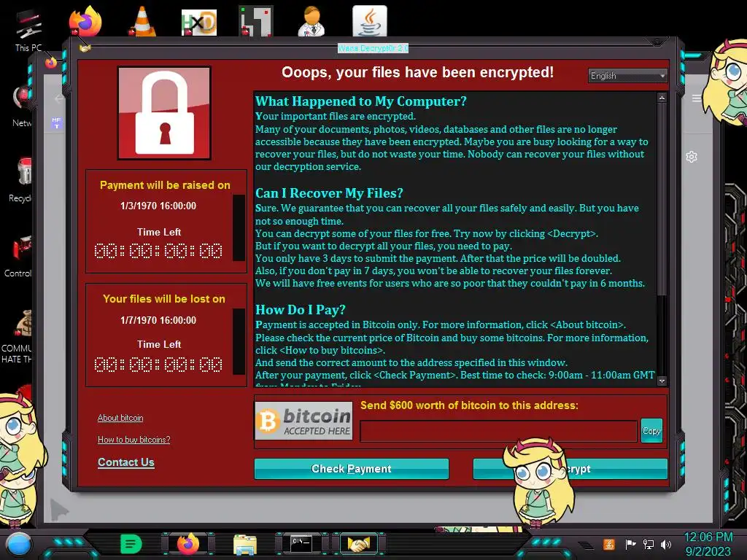Switch to Firefox from the taskbar

point(188,544)
